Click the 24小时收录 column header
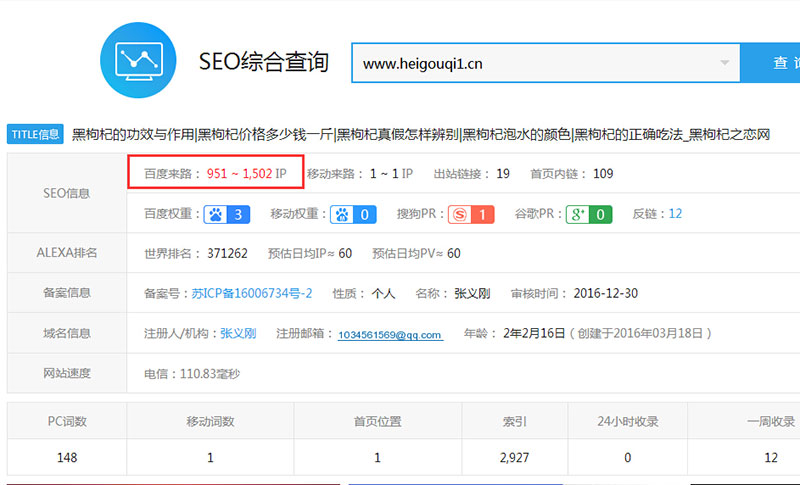 (x=628, y=421)
